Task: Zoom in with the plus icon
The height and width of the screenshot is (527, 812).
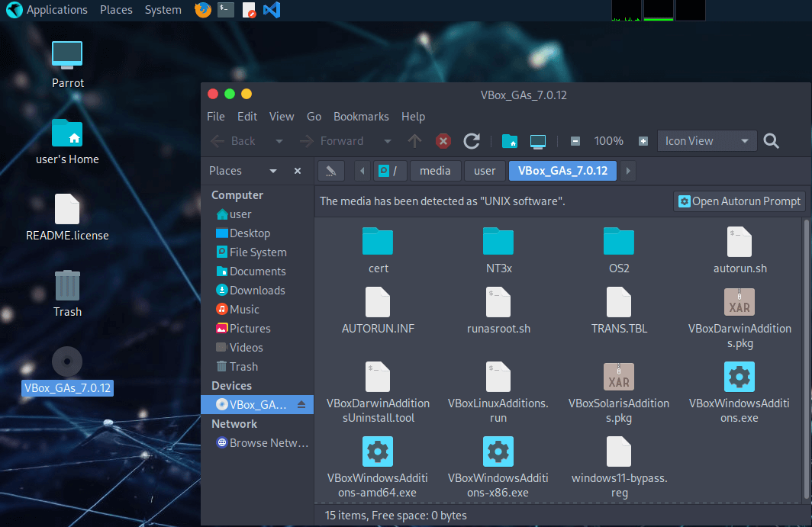Action: (643, 141)
